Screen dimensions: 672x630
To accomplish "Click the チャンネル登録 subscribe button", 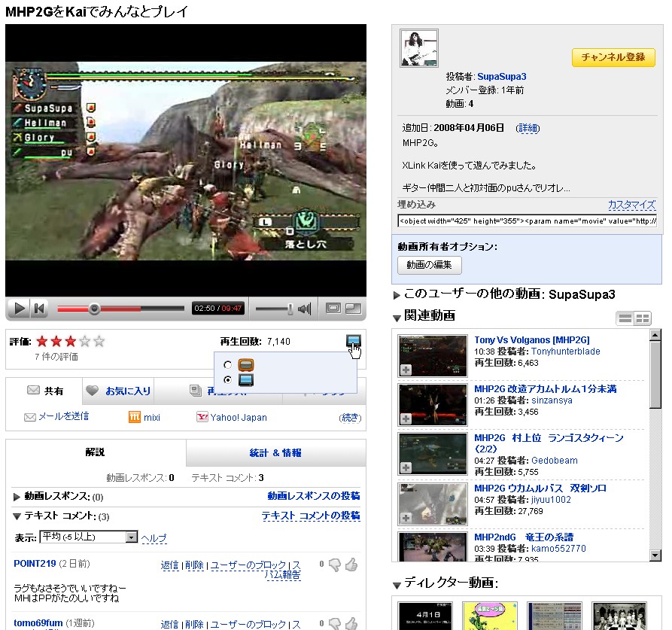I will coord(613,57).
